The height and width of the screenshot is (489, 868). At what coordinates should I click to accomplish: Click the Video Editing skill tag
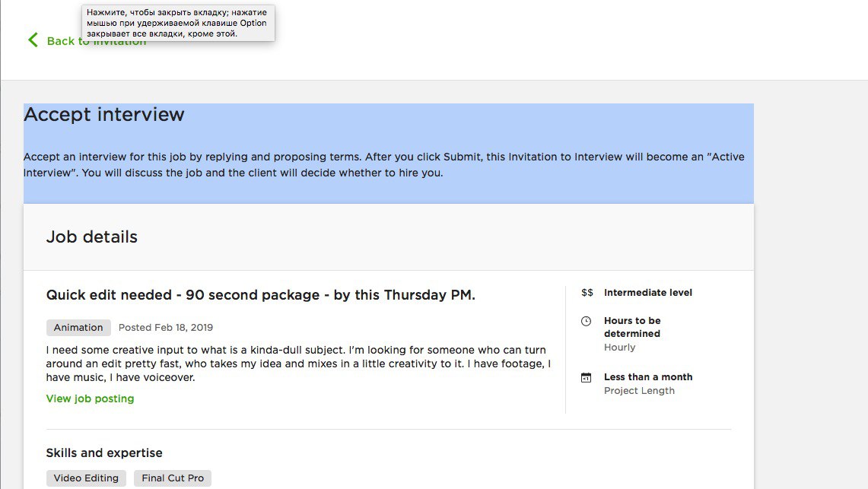click(86, 478)
